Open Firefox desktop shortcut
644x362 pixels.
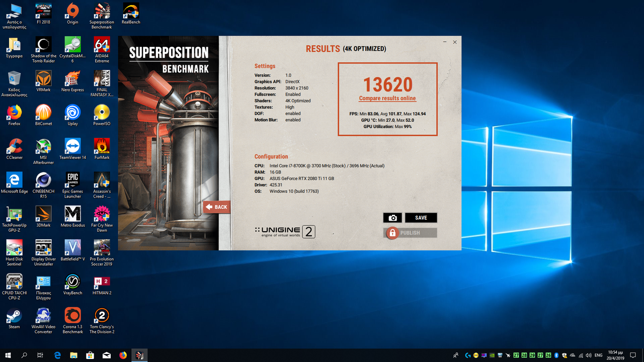15,115
